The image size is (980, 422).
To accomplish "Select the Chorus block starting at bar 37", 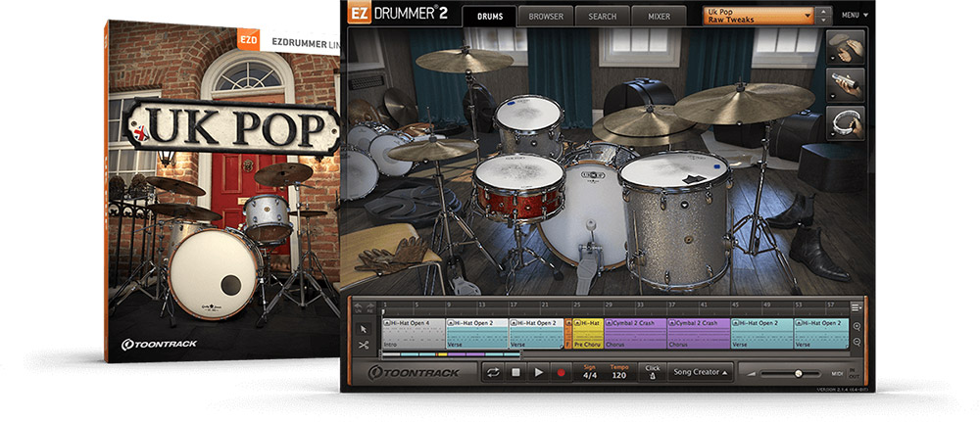I will (699, 333).
